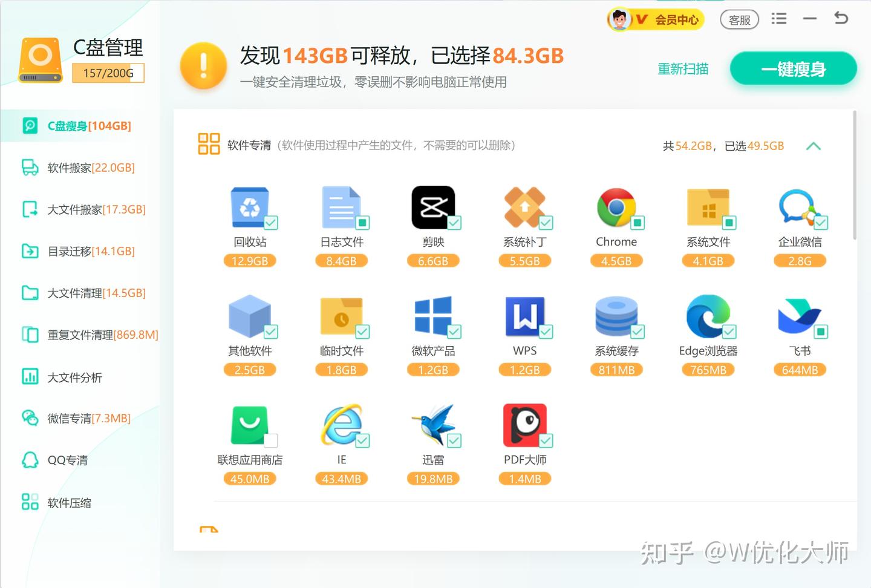Select the 剪映 app icon
The width and height of the screenshot is (871, 588).
(433, 207)
